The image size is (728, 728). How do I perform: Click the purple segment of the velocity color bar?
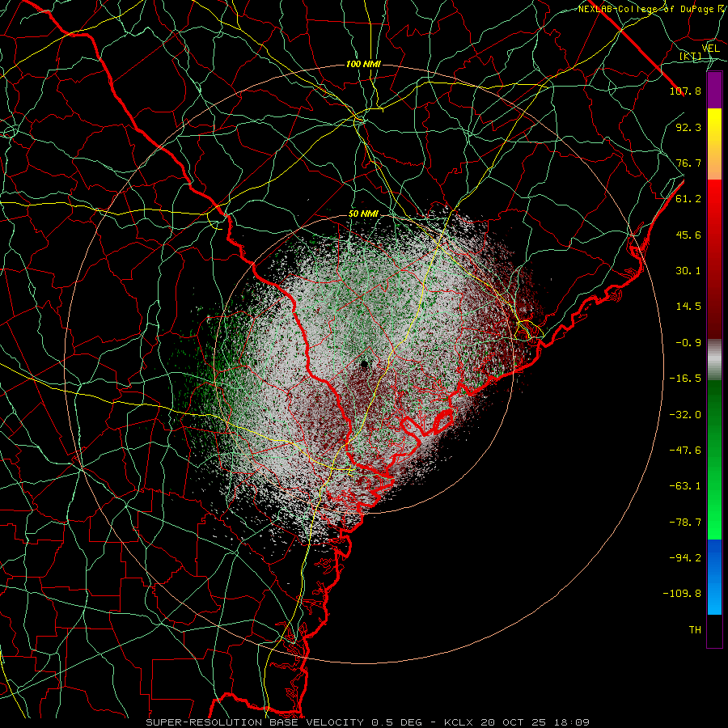(x=714, y=90)
